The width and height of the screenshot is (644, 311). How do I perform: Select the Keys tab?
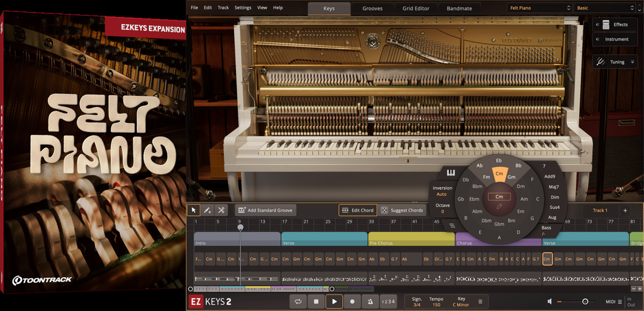(x=329, y=8)
